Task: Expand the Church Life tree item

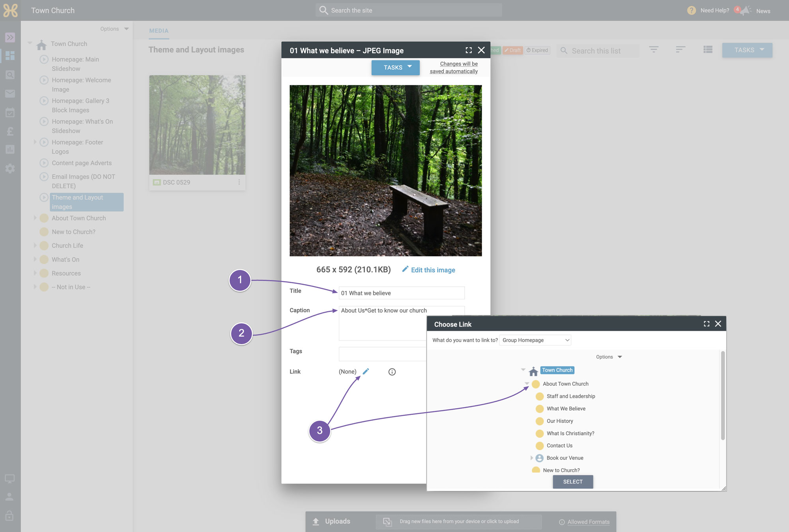Action: click(x=35, y=245)
